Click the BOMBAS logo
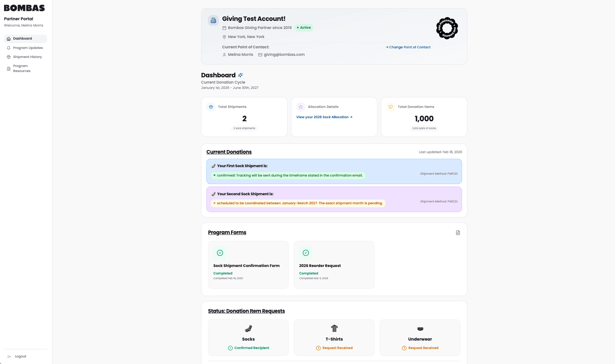Screen dimensions: 615x364 [x=24, y=8]
